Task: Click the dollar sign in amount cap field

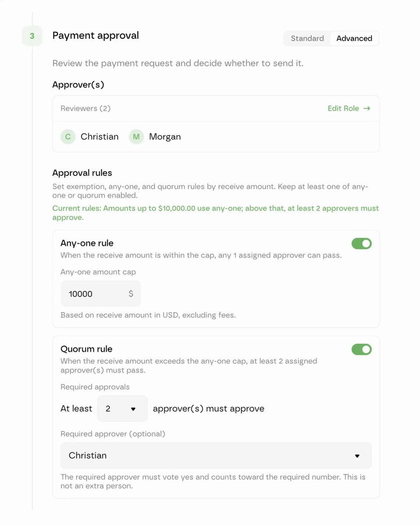Action: [131, 294]
